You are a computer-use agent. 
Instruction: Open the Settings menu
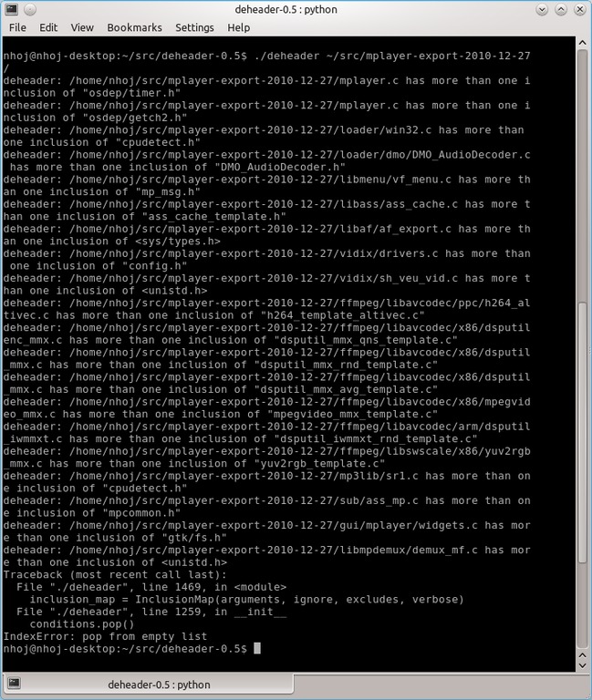[194, 27]
